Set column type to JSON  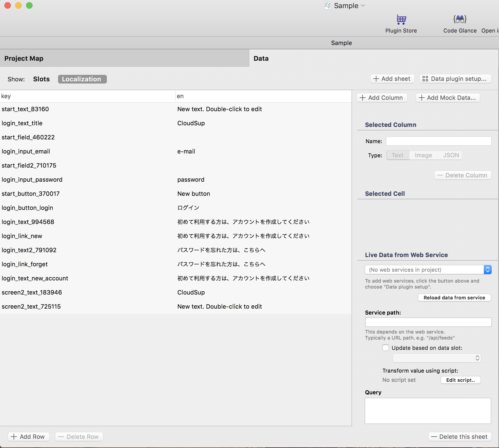click(x=450, y=155)
